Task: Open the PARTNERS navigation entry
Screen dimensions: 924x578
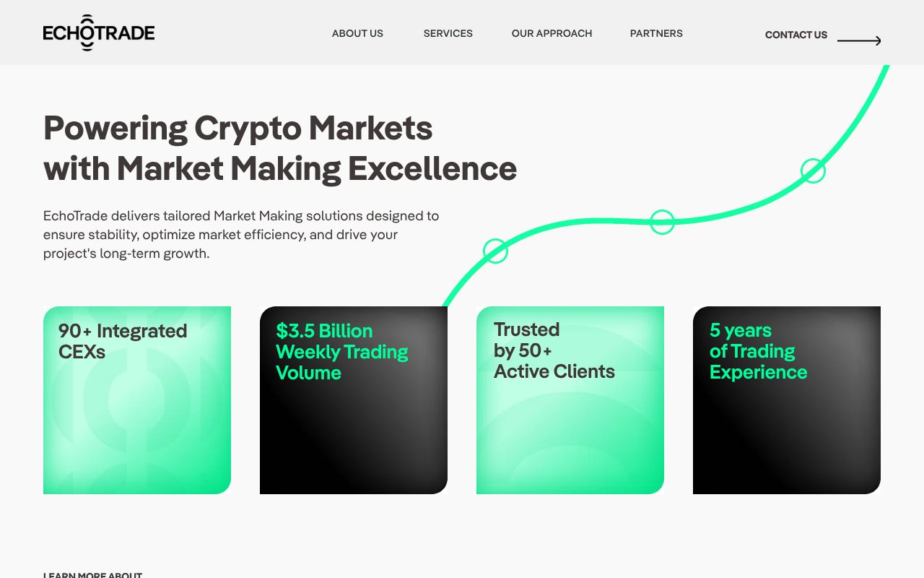Action: [656, 33]
